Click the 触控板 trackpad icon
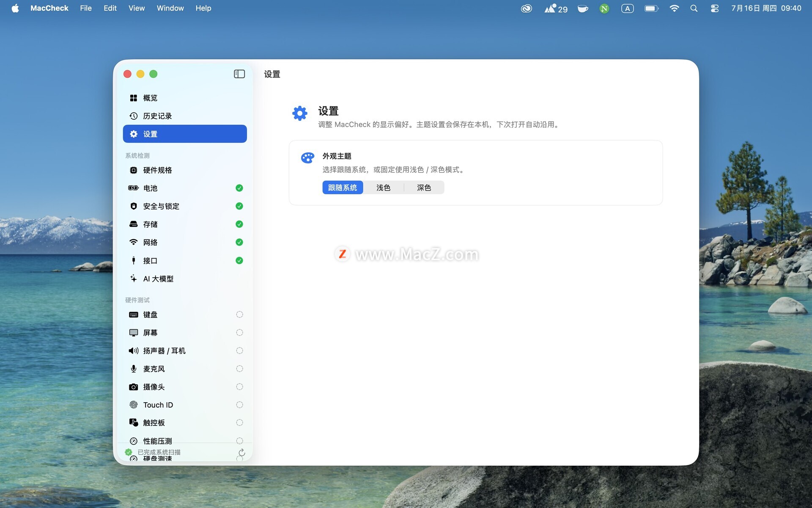This screenshot has width=812, height=508. tap(134, 422)
